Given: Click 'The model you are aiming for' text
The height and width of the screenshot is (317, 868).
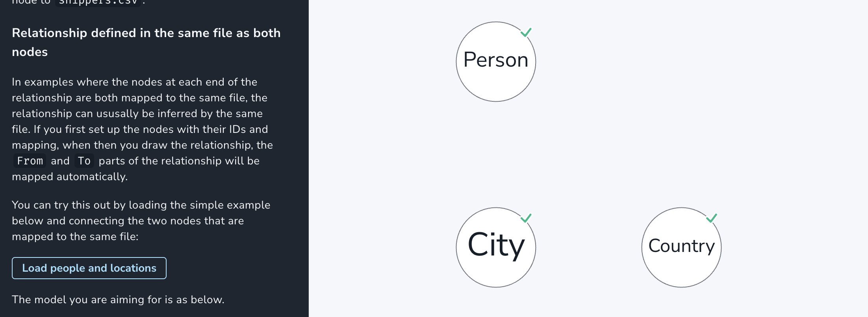Looking at the screenshot, I should pyautogui.click(x=118, y=300).
